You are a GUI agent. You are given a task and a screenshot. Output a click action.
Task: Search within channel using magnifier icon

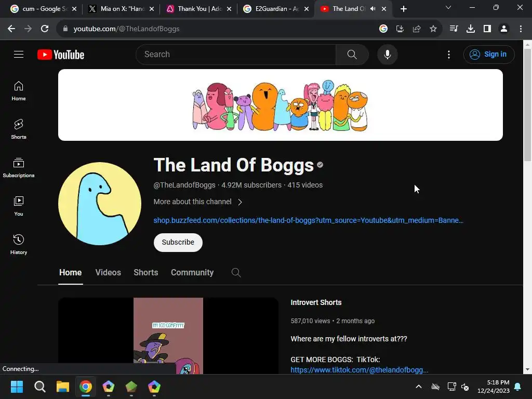[236, 272]
